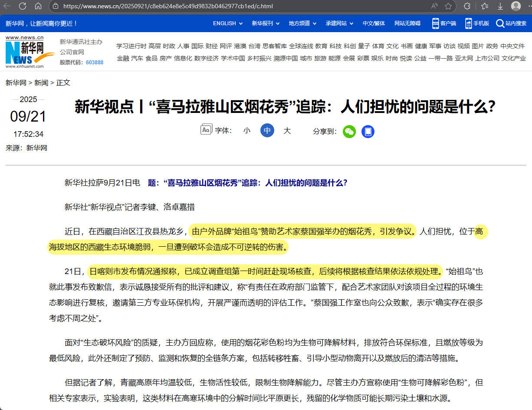The image size is (532, 410).
Task: Click the 手机版 mobile version icon
Action: click(x=468, y=23)
